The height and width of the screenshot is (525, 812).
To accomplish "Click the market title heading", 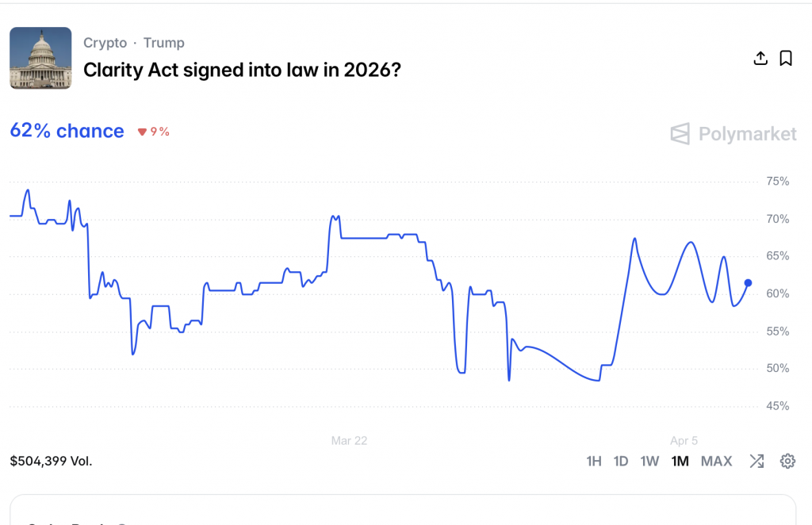I will (x=242, y=70).
